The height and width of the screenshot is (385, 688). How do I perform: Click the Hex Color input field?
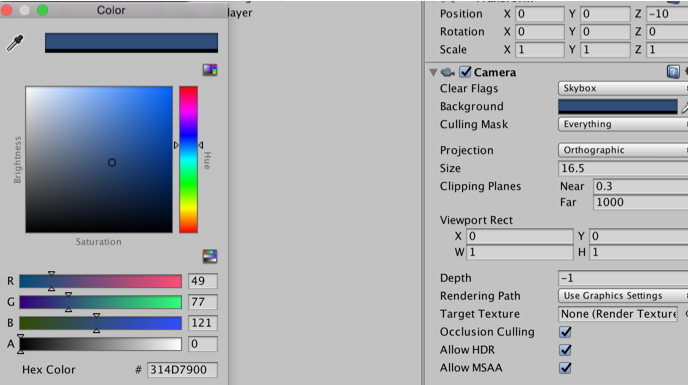point(182,370)
